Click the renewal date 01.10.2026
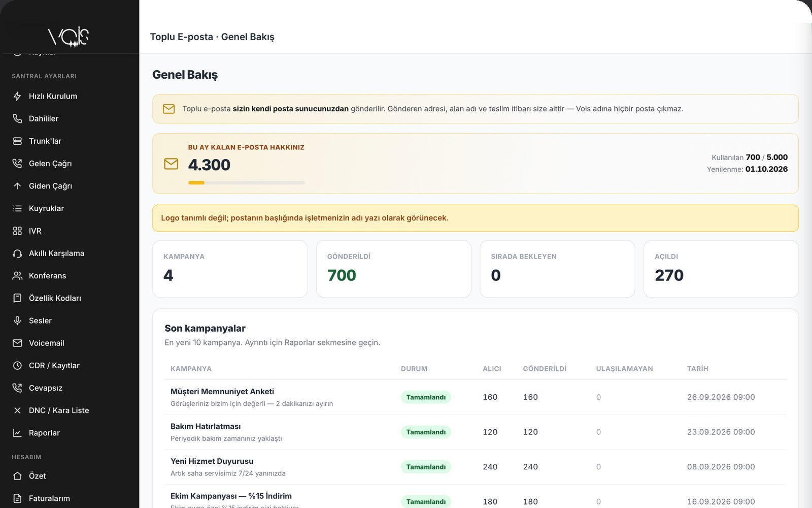 766,169
